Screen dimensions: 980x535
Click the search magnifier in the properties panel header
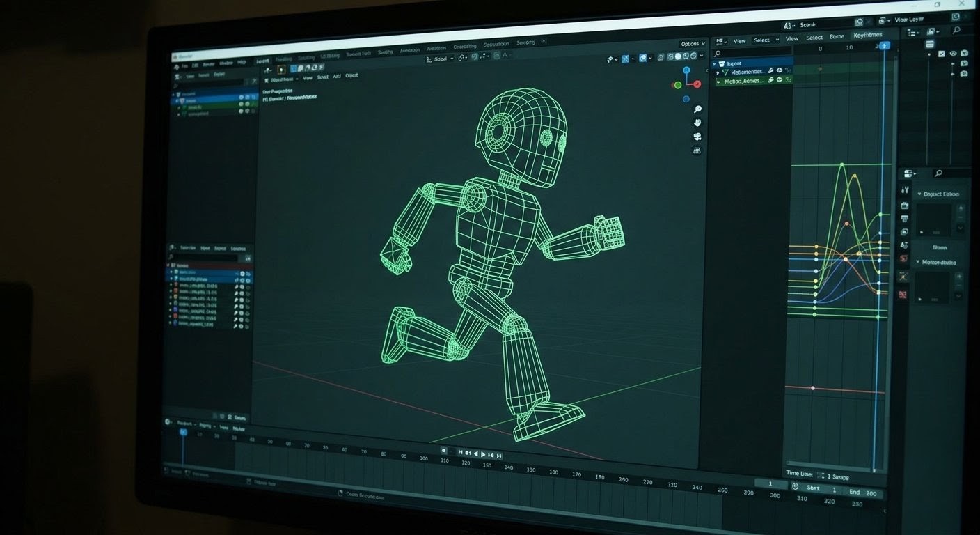tap(938, 173)
